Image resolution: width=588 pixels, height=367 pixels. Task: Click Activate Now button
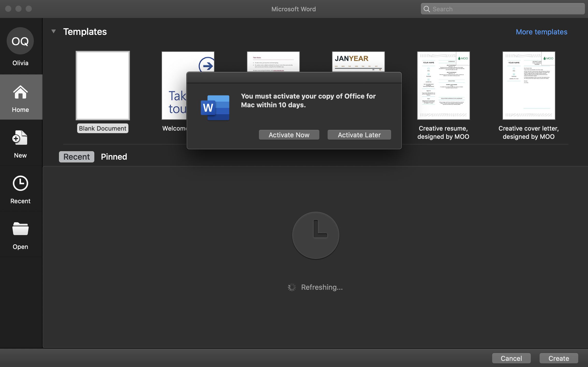[289, 135]
